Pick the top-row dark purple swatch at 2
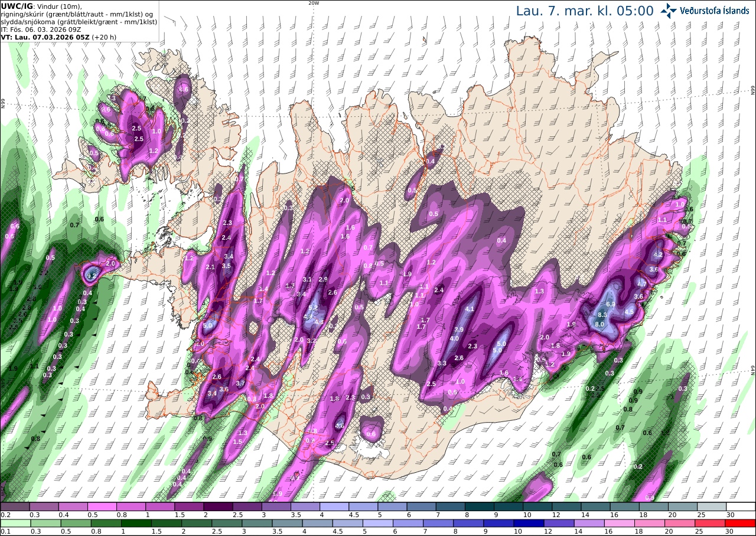 [218, 506]
